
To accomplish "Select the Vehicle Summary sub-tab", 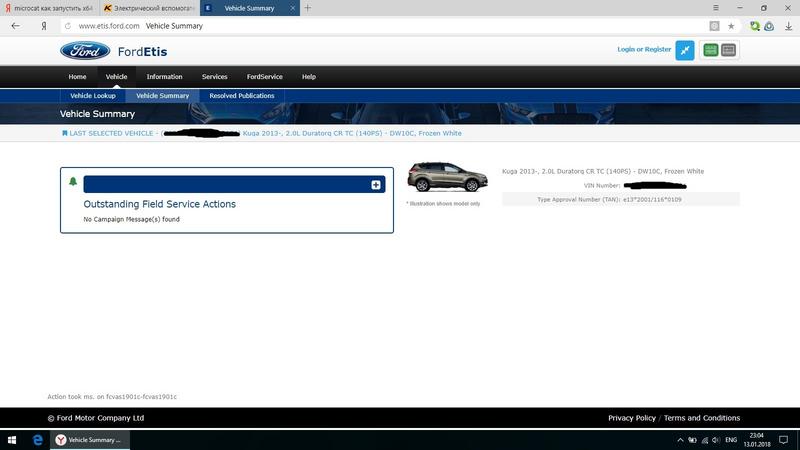I will [162, 95].
